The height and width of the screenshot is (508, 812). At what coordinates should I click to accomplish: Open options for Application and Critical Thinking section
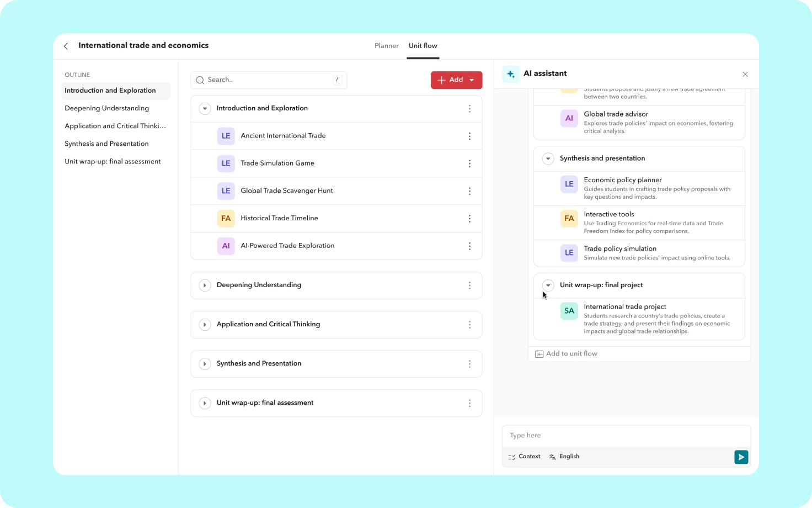[x=470, y=325]
